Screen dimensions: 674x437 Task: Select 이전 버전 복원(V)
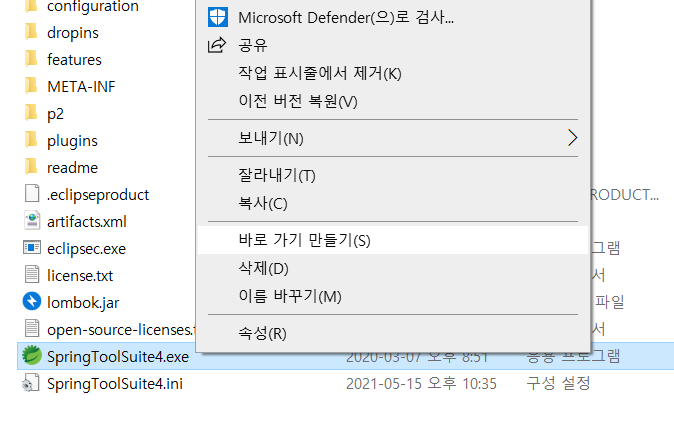[393, 101]
